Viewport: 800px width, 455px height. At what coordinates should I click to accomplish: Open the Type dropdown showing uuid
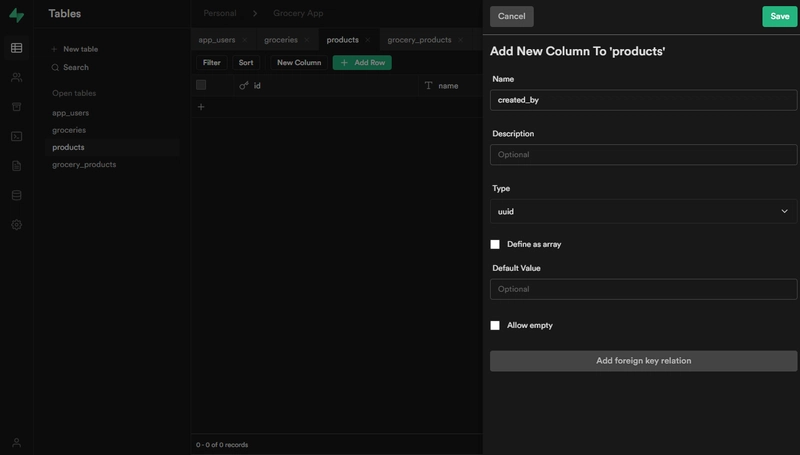pyautogui.click(x=643, y=211)
